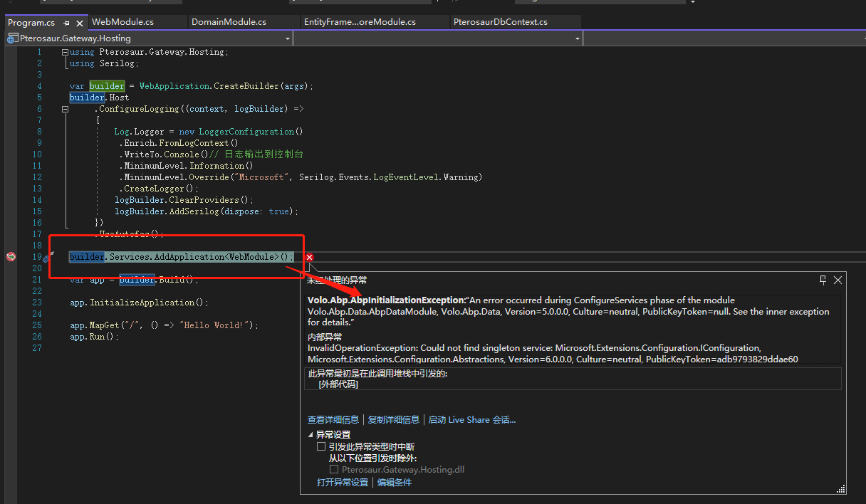This screenshot has height=504, width=866.
Task: Click 编辑条件 to edit exception conditions
Action: (x=395, y=482)
